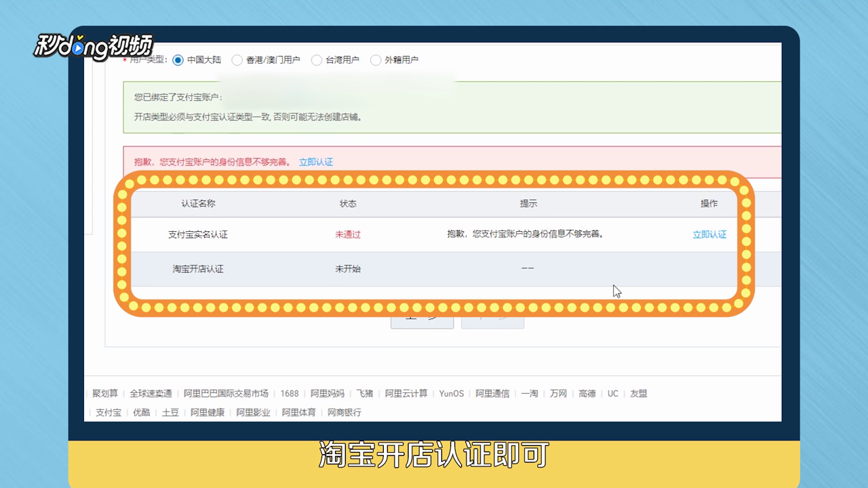
Task: Open the 聚划算 footer link
Action: (x=105, y=393)
